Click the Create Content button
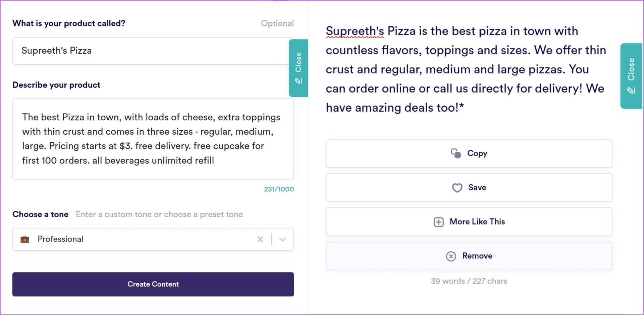Image resolution: width=644 pixels, height=315 pixels. (153, 284)
